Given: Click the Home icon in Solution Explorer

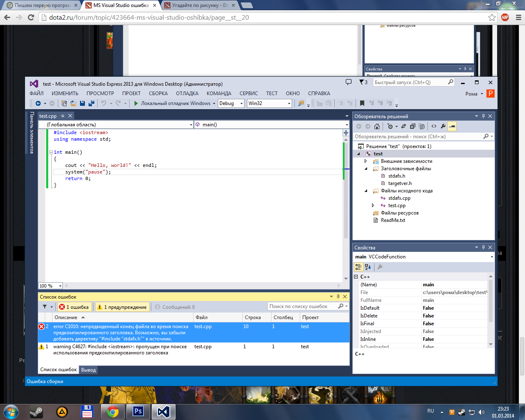Looking at the screenshot, I should (377, 126).
